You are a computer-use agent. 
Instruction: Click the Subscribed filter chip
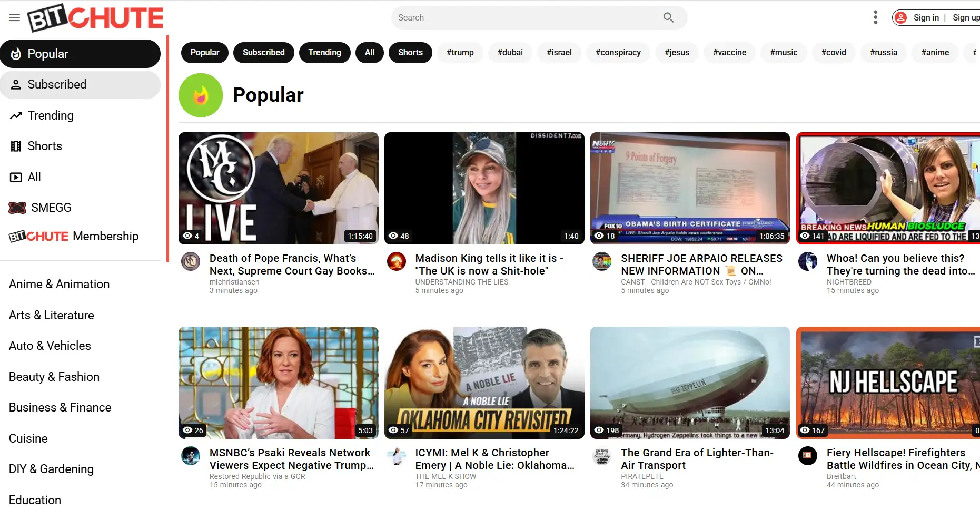pyautogui.click(x=264, y=53)
